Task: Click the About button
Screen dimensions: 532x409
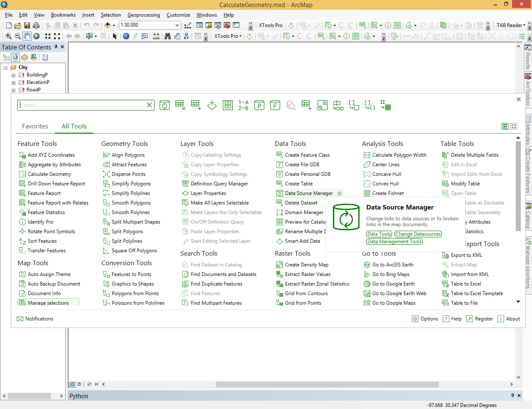Action: click(x=509, y=319)
